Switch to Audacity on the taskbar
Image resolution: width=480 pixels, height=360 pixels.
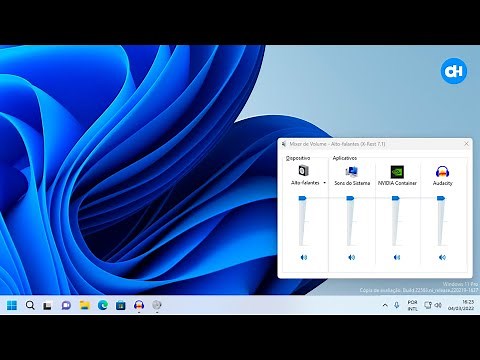(x=139, y=305)
